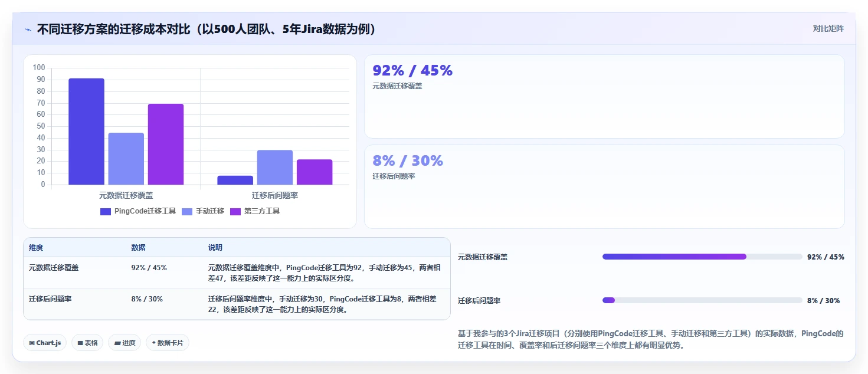868x374 pixels.
Task: Toggle the 第三方工具 legend entry
Action: pos(255,211)
